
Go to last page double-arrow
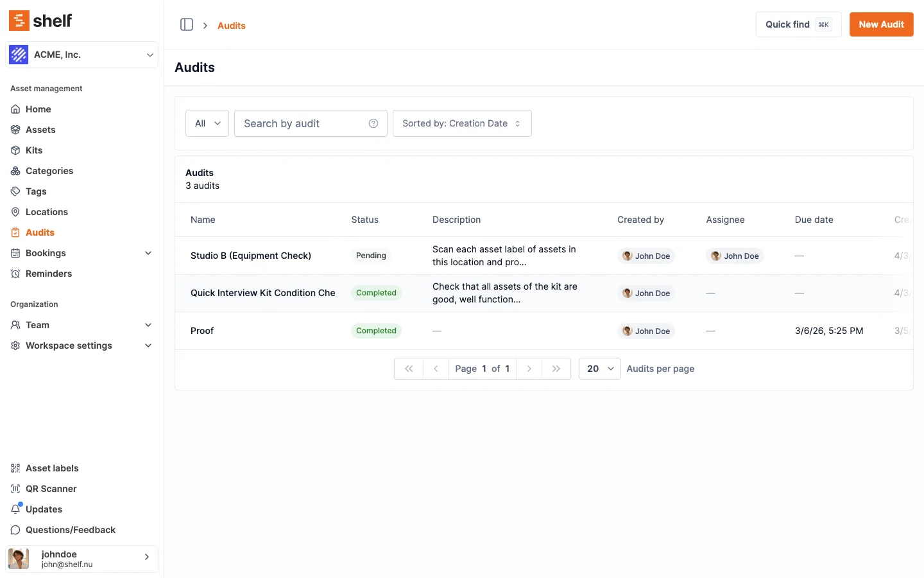pos(556,369)
